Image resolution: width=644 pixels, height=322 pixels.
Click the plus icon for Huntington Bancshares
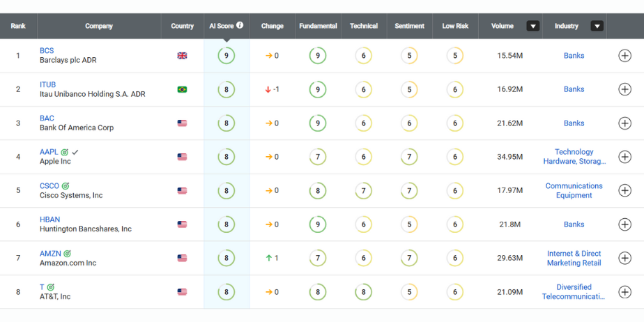coord(624,224)
